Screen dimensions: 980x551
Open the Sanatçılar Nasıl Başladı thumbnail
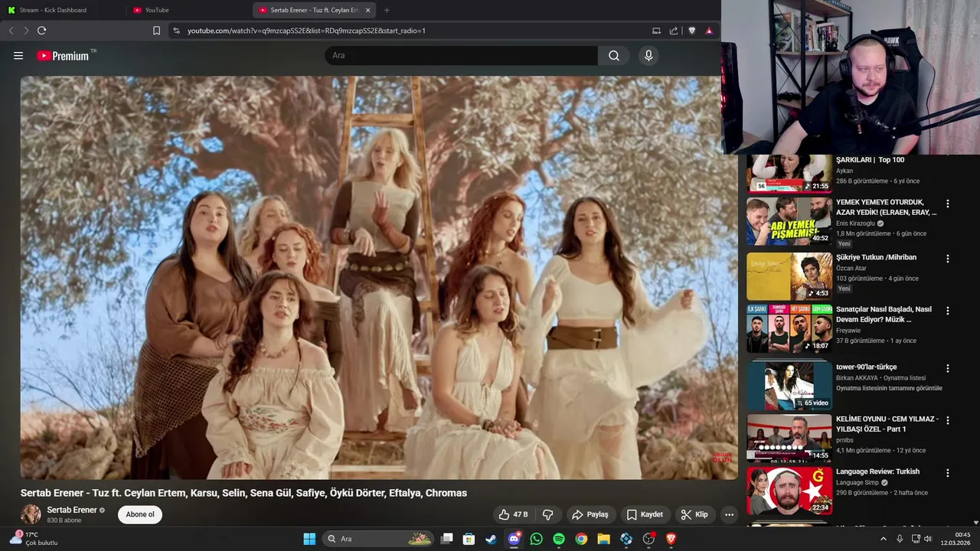coord(789,328)
